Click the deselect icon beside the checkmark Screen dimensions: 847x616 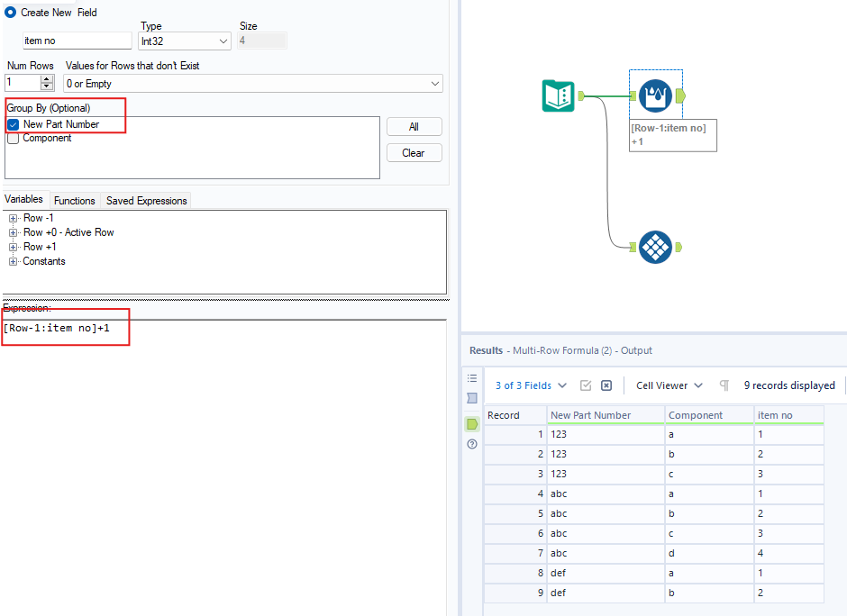(606, 385)
